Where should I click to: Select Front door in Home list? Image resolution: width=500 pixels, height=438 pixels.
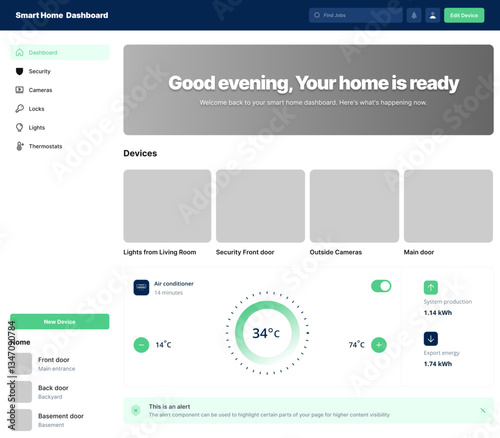60,364
